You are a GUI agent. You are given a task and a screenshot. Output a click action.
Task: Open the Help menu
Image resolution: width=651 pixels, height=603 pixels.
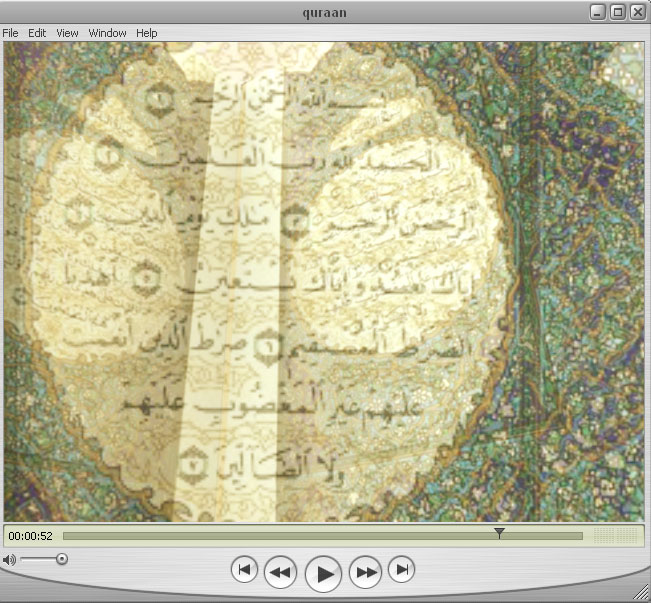click(147, 33)
